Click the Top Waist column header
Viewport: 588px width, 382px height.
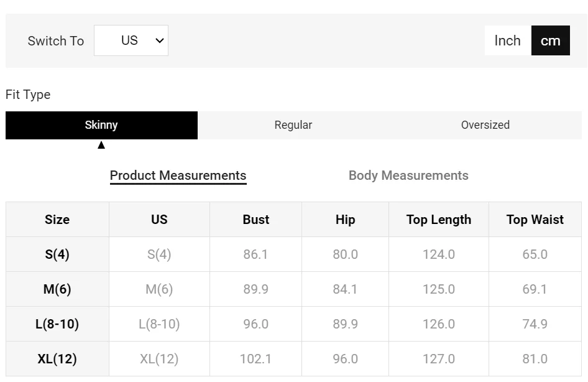pos(535,220)
